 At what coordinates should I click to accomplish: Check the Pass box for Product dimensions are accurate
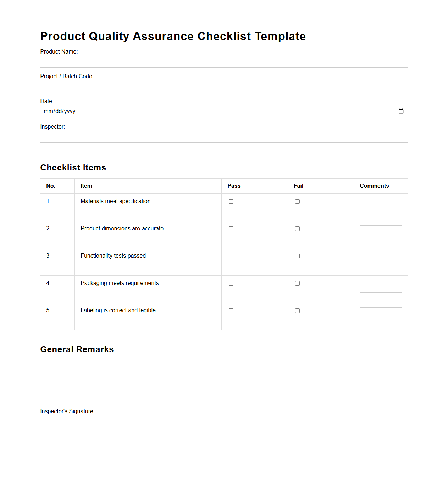coord(231,229)
